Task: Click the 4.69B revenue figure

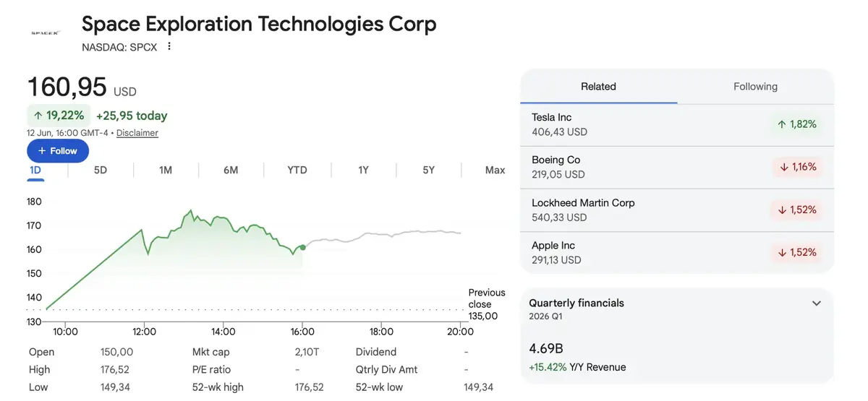Action: (x=546, y=349)
